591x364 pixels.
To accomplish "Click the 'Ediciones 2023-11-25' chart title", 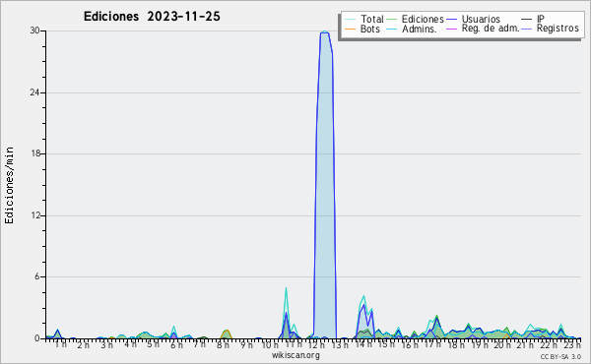I will 152,17.
